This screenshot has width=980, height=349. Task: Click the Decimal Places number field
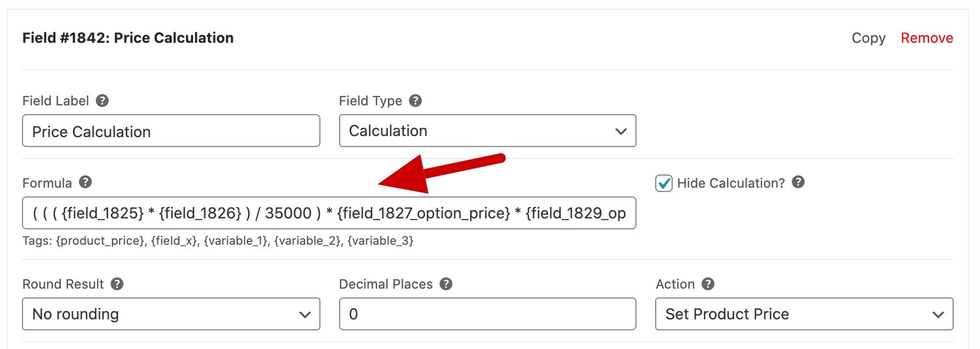coord(488,314)
